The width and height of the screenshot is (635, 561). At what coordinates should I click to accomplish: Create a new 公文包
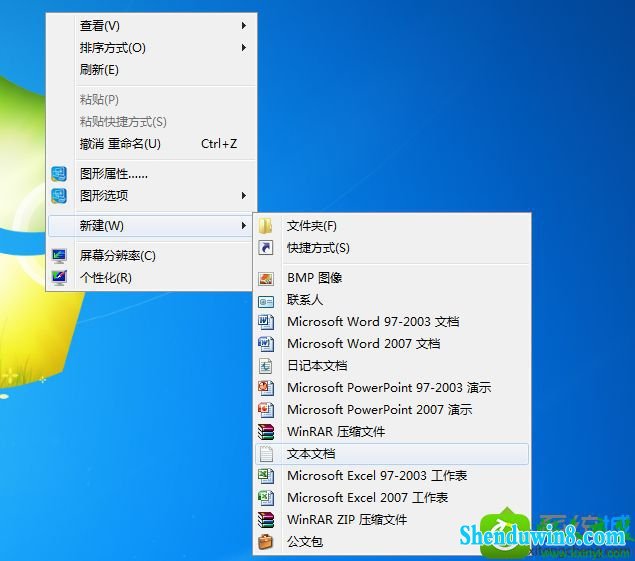(392, 542)
